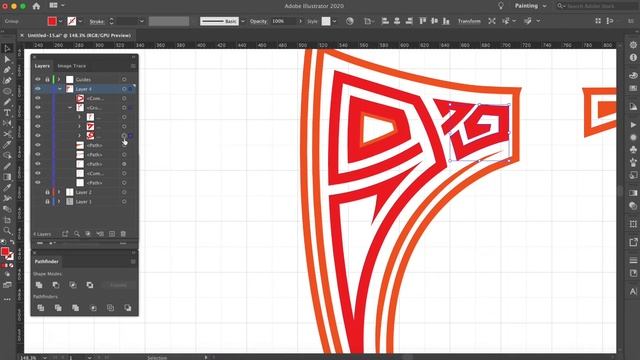Switch to Image Trace tab

pos(71,66)
